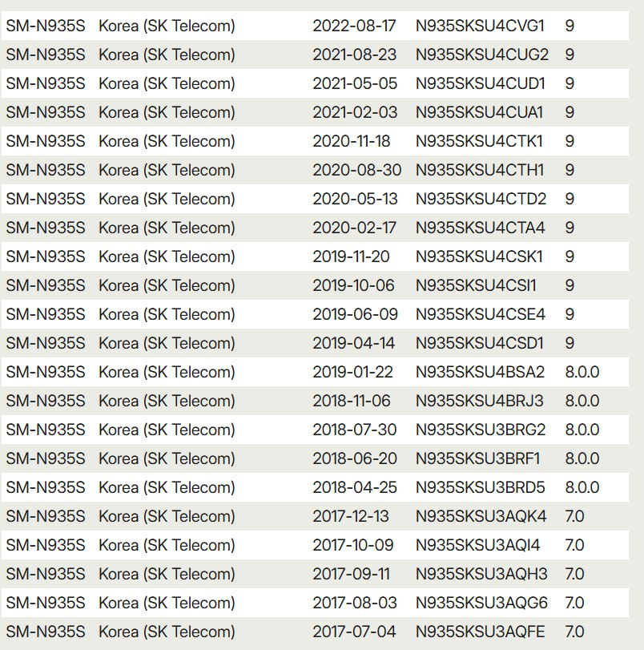The image size is (644, 650).
Task: Click Korea (SK Telecom) in the 2017-09-11 row
Action: click(x=167, y=574)
